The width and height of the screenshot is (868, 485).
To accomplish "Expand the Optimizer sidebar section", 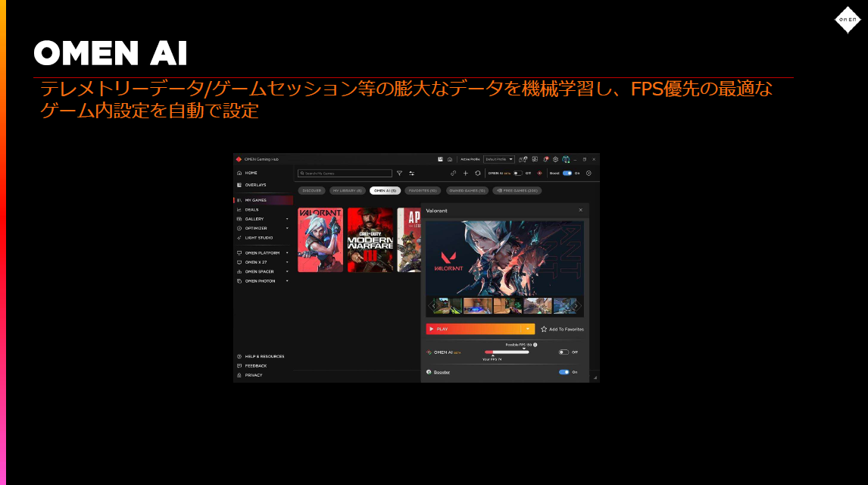I will pyautogui.click(x=287, y=229).
